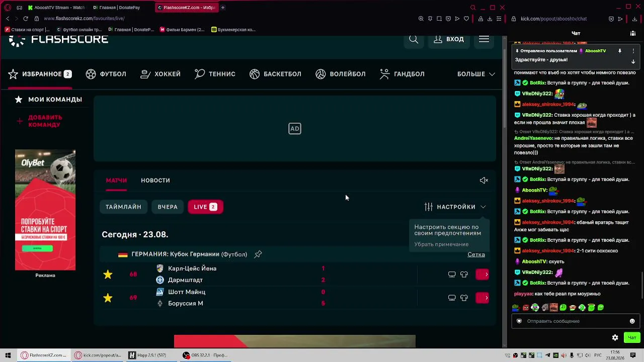Unfavorite the Шотт Майнц match star
Image resolution: width=644 pixels, height=362 pixels.
(x=108, y=298)
